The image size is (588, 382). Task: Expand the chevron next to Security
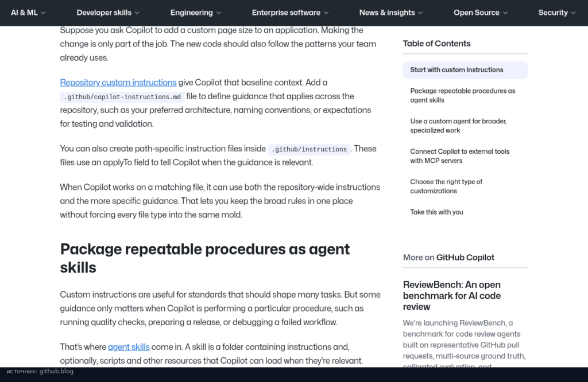tap(573, 13)
